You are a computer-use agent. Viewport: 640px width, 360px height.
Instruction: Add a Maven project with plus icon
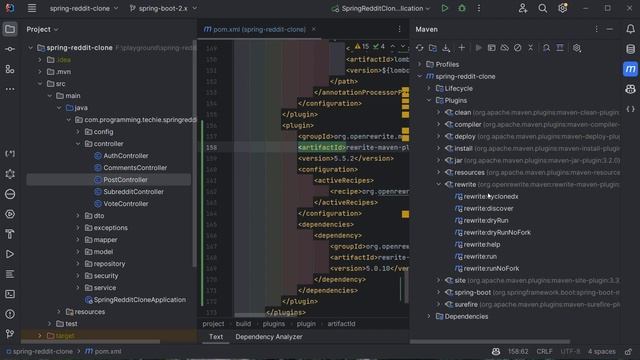tap(462, 48)
